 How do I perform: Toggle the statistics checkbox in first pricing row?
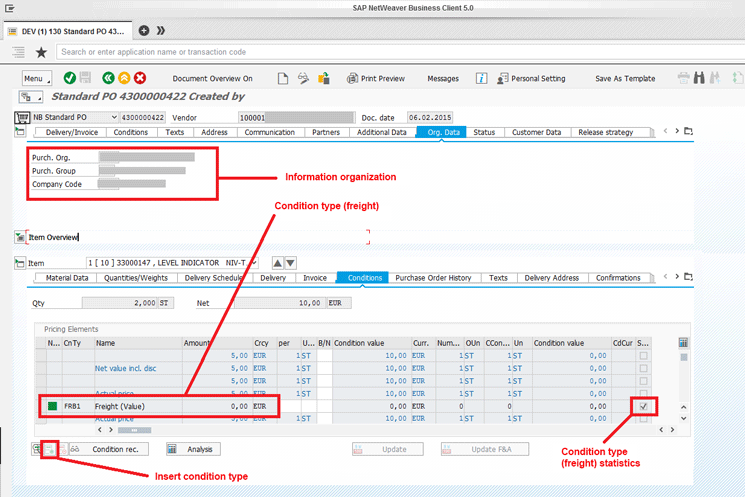[643, 355]
